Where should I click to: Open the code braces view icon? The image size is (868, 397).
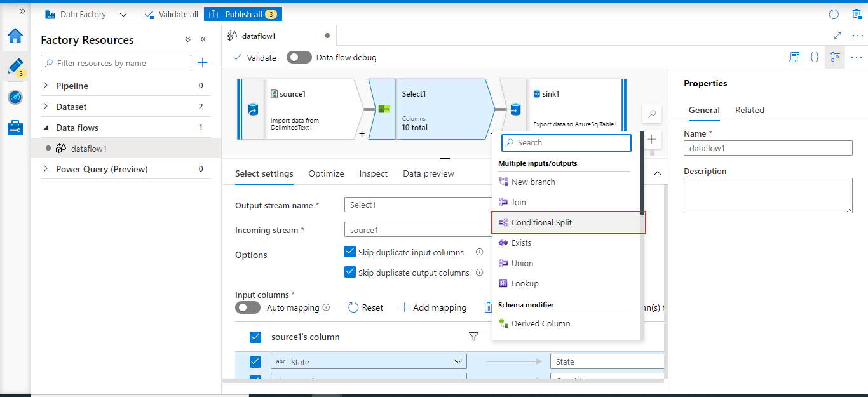click(x=814, y=57)
